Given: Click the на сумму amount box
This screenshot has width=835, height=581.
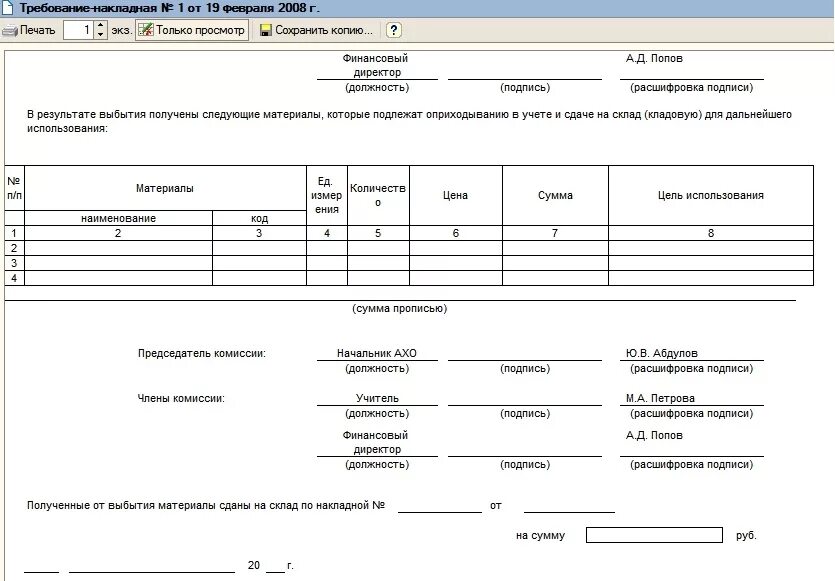Looking at the screenshot, I should (654, 535).
